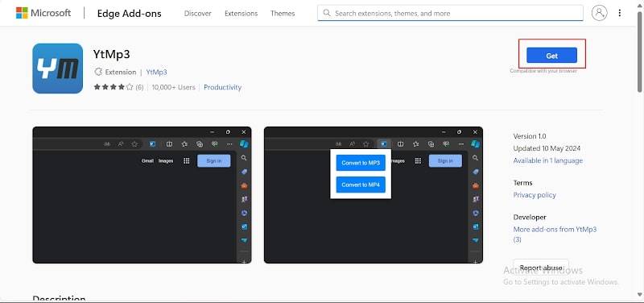Click the page vertical scrollbar
The image size is (644, 303).
click(640, 51)
